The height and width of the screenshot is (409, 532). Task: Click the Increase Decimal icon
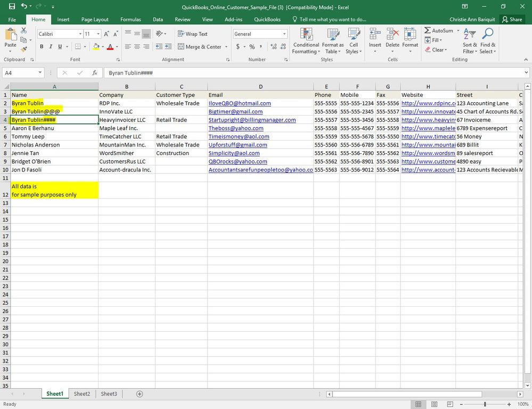pos(274,47)
